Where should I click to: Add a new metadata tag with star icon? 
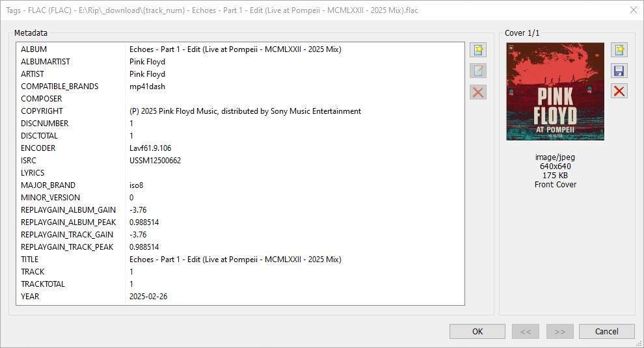478,50
